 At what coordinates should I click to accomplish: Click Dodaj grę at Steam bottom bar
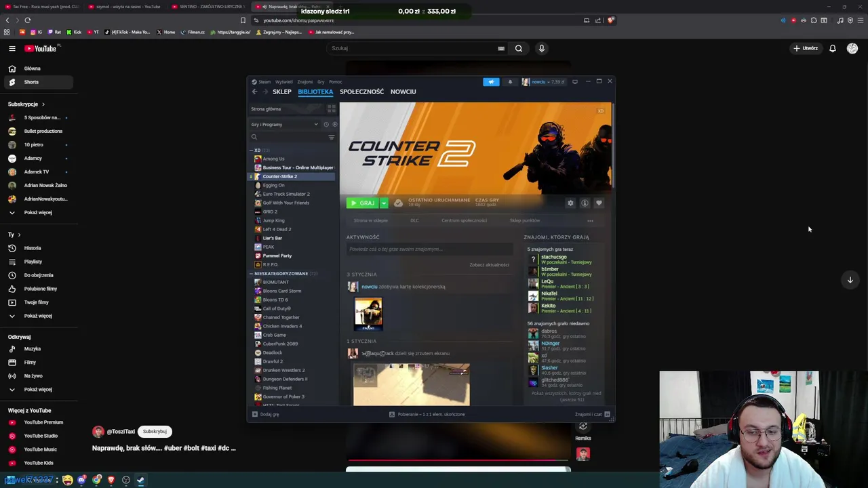coord(266,415)
